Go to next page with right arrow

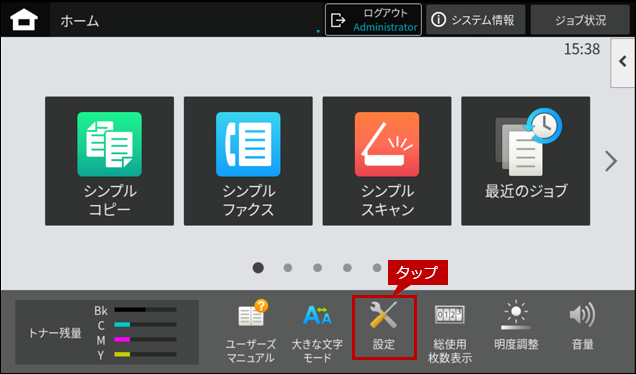tap(611, 161)
